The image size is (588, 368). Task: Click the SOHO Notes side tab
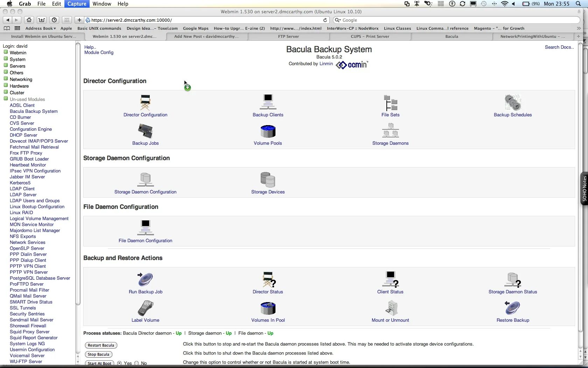point(584,189)
